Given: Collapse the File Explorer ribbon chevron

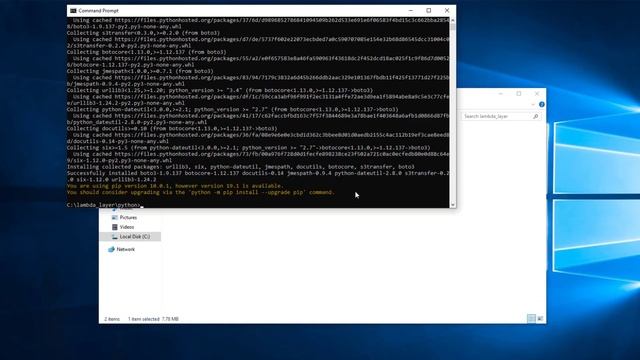Looking at the screenshot, I should point(533,104).
